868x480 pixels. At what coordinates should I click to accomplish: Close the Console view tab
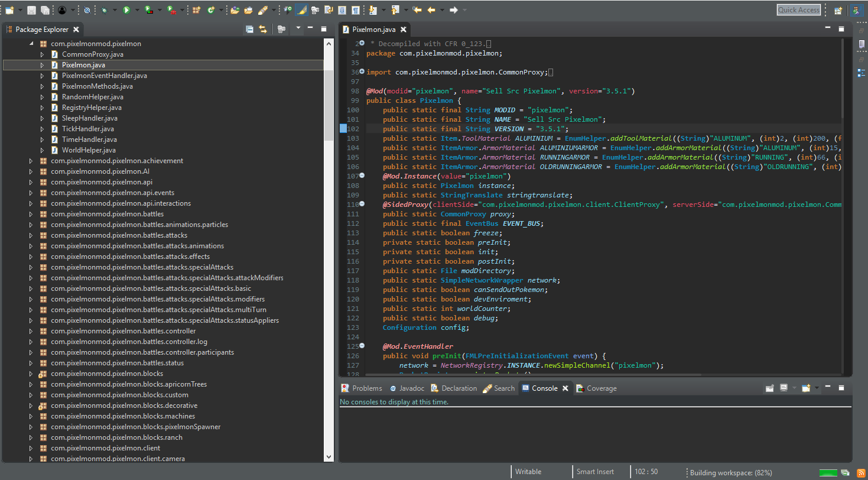tap(565, 388)
